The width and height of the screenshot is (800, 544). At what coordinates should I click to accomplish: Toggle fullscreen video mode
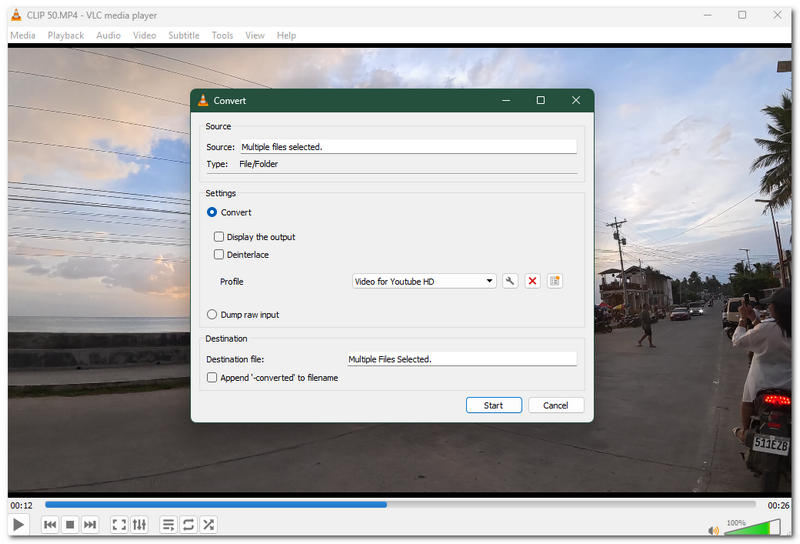pyautogui.click(x=119, y=524)
